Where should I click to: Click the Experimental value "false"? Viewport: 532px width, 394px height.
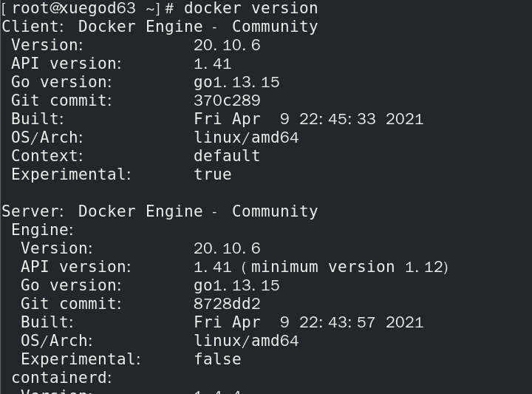[x=217, y=359]
